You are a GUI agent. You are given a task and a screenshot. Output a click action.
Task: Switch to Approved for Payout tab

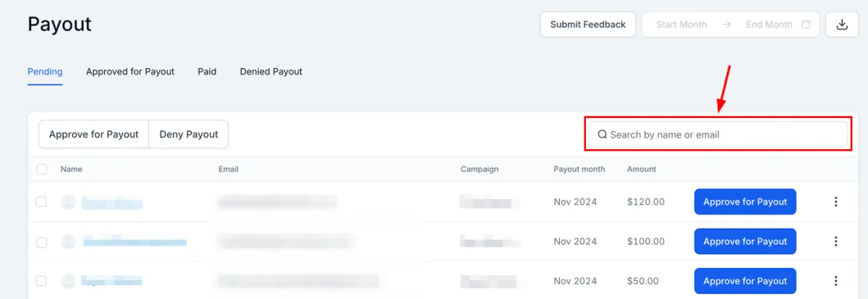click(x=130, y=72)
